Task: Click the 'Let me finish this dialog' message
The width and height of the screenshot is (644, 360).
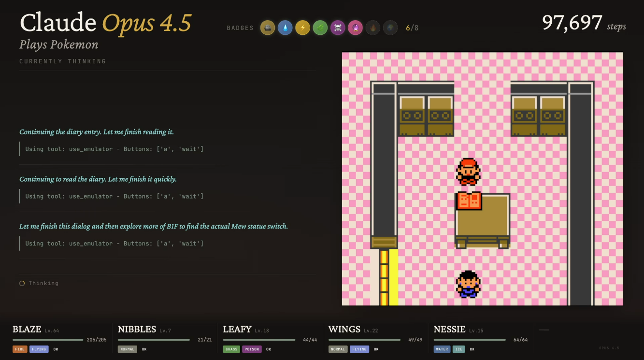Action: [x=154, y=226]
